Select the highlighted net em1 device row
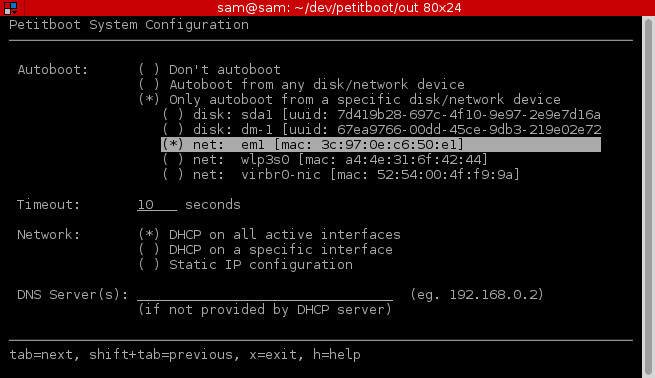This screenshot has width=655, height=378. click(x=381, y=145)
